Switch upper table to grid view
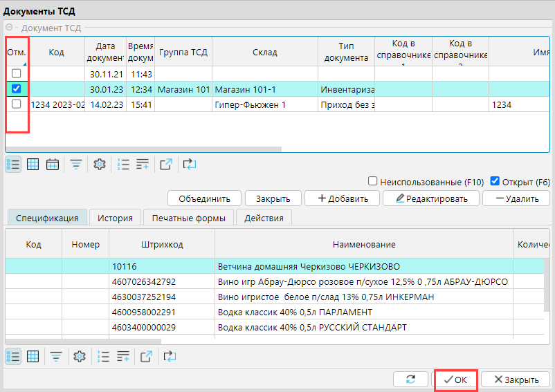The width and height of the screenshot is (555, 392). click(x=33, y=165)
